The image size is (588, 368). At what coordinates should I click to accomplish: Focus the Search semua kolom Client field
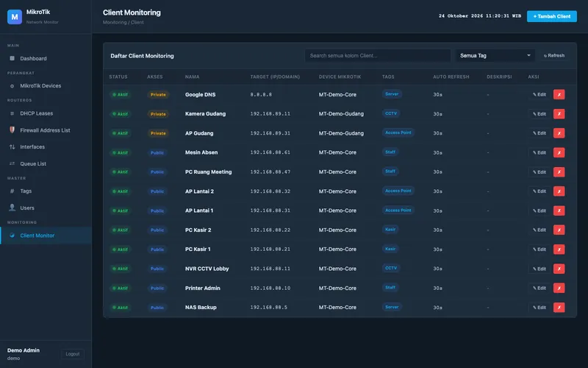pos(378,56)
